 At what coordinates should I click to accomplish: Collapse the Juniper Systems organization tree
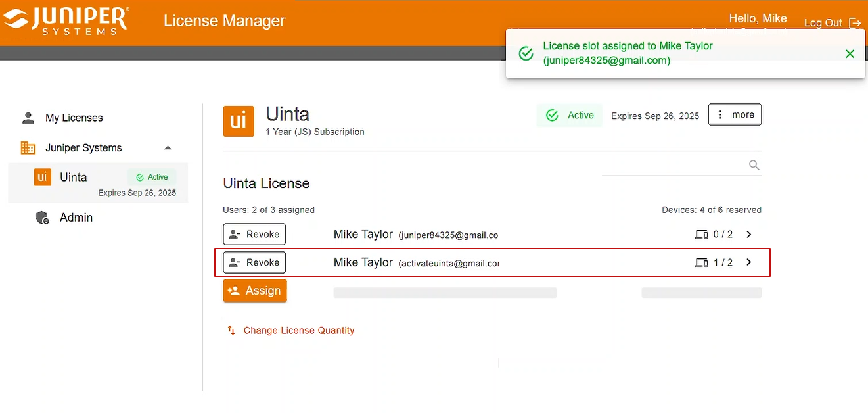coord(168,148)
